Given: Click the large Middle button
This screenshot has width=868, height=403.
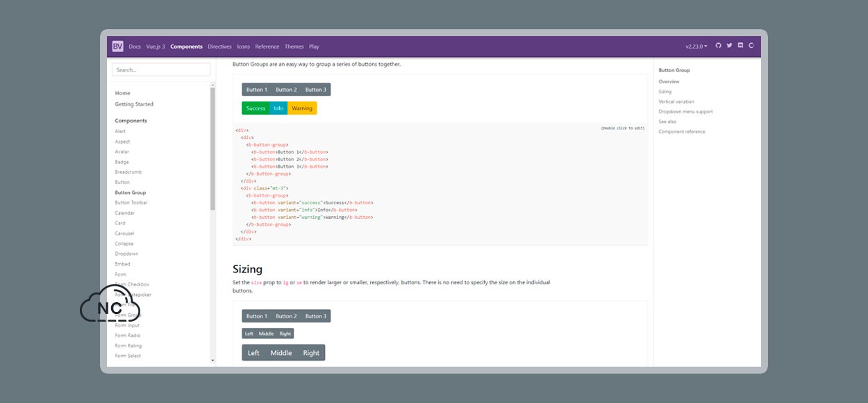Looking at the screenshot, I should (x=281, y=353).
